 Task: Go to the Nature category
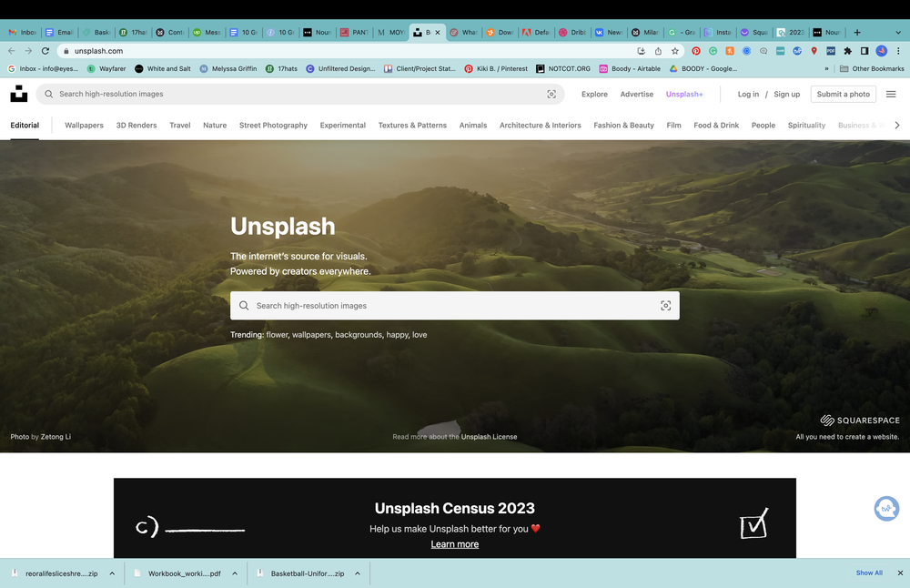[x=215, y=125]
